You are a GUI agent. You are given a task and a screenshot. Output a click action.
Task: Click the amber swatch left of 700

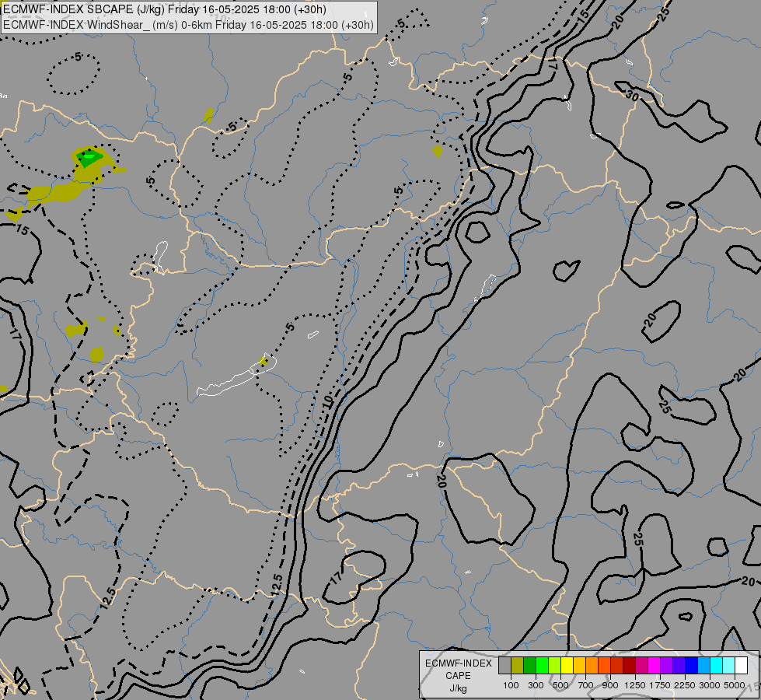[x=579, y=666]
